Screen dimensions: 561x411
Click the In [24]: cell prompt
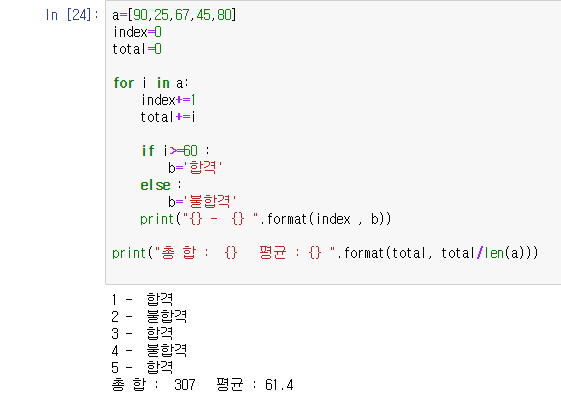(x=72, y=15)
